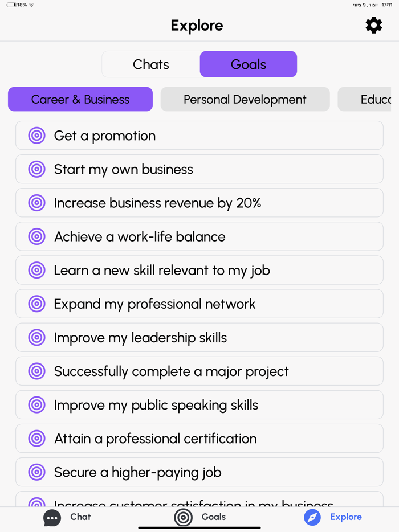Switch to the Chats tab
This screenshot has height=532, width=399.
pos(150,64)
